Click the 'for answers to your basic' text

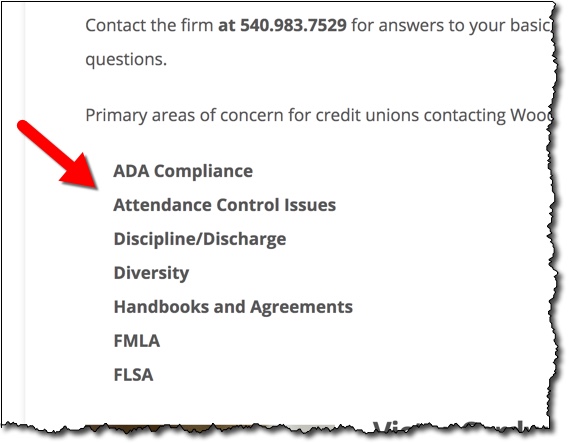click(x=452, y=25)
